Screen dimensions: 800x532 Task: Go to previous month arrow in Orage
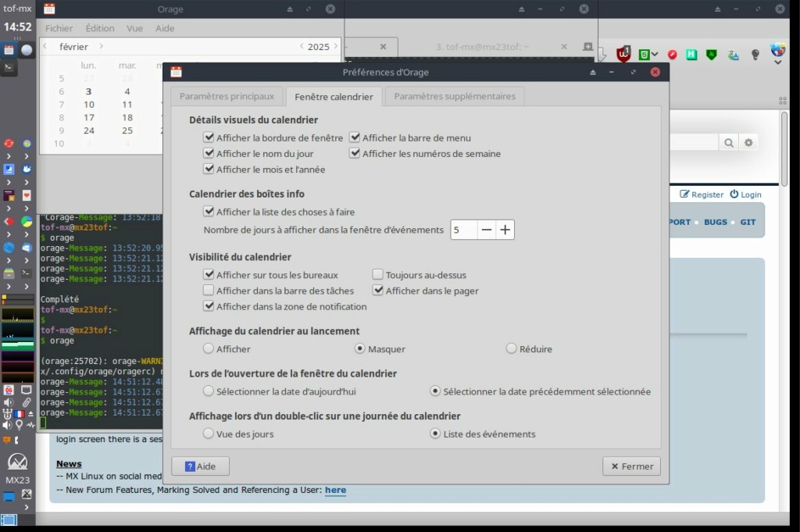pos(45,46)
